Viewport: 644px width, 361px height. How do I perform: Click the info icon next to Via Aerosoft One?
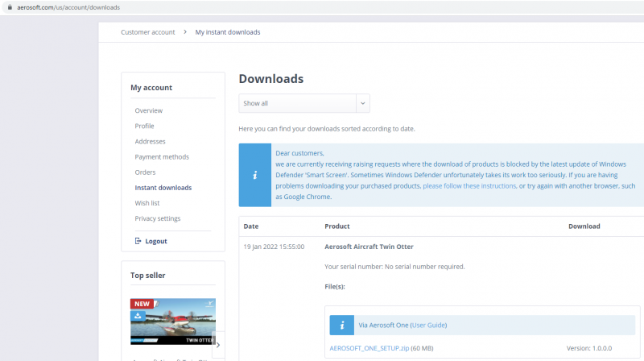click(x=341, y=326)
